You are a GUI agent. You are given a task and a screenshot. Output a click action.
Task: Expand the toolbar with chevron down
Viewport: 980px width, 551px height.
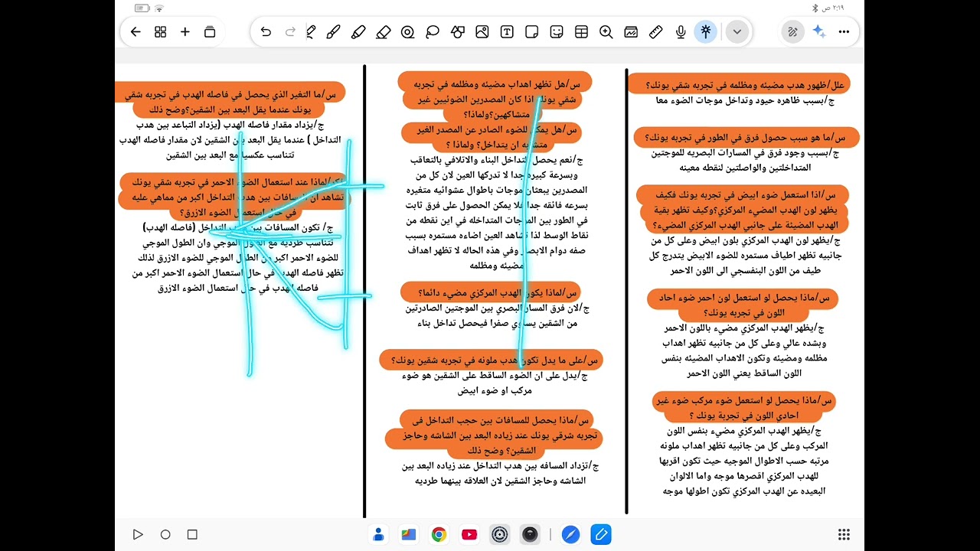(x=737, y=32)
